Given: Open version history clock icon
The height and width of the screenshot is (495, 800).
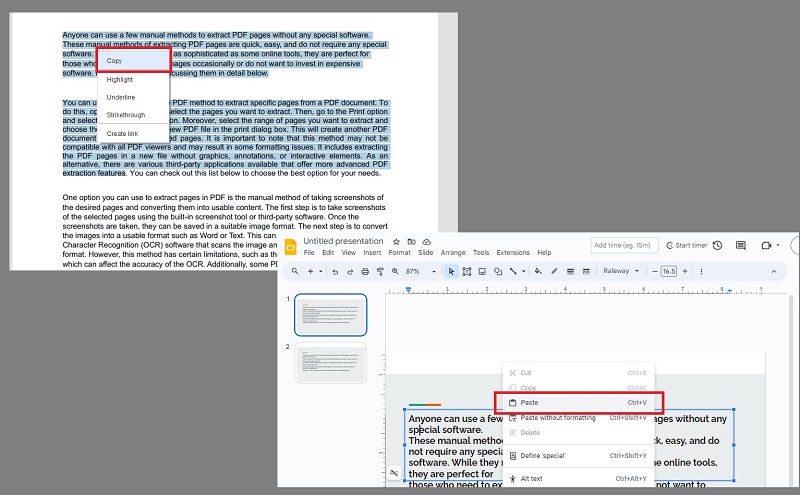Looking at the screenshot, I should [x=717, y=245].
